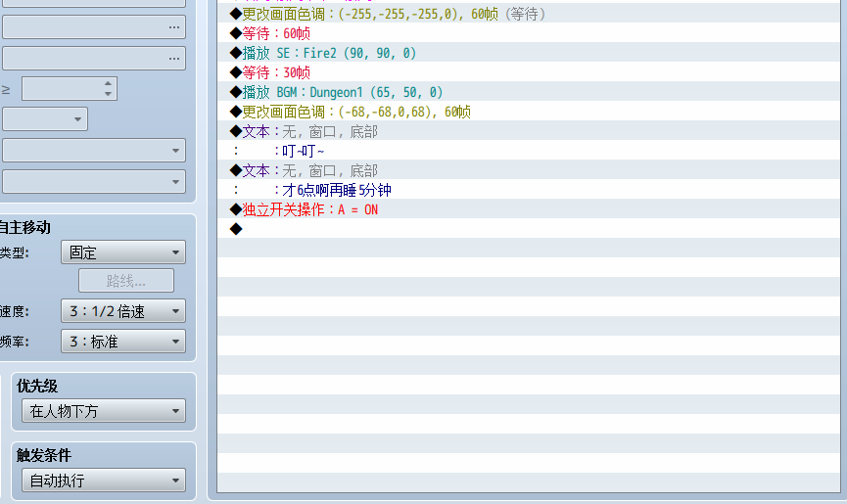Select the 文本 command above 叮~叮~
The width and height of the screenshot is (847, 504).
(x=529, y=131)
